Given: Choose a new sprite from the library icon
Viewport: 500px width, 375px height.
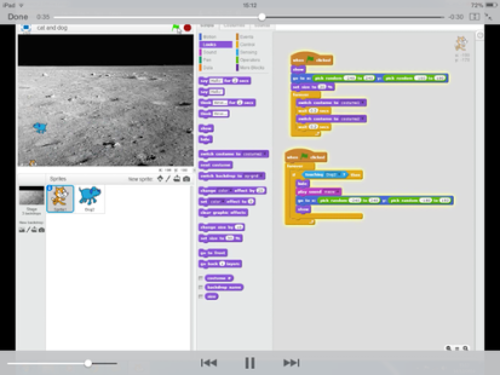Looking at the screenshot, I should click(160, 179).
